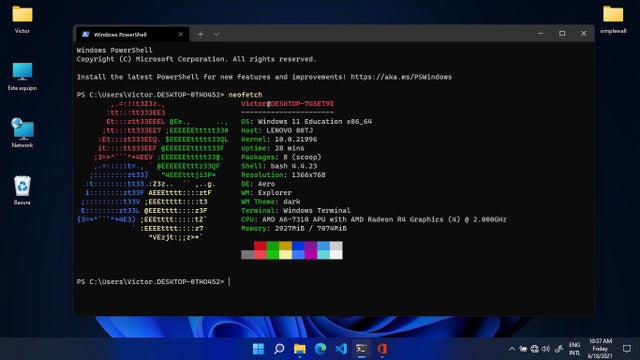Click the "Uptime: 28 mins" line
The image size is (640, 360).
[x=272, y=148]
